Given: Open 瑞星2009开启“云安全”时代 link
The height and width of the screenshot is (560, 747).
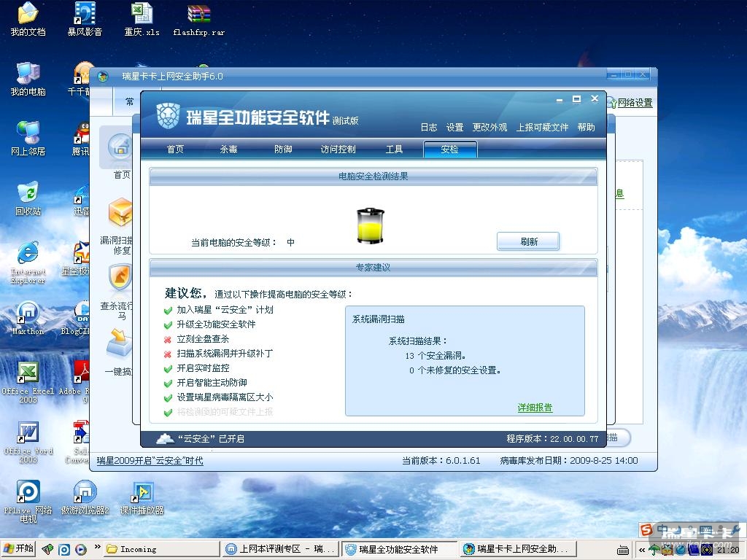Looking at the screenshot, I should click(150, 461).
